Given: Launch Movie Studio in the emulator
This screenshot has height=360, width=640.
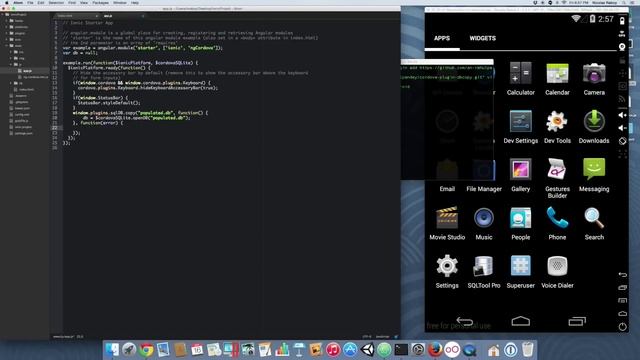Looking at the screenshot, I should pyautogui.click(x=447, y=223).
